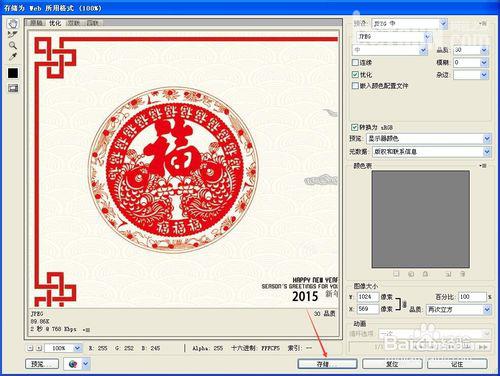
Task: Switch to the 优化 (Optimized) tab
Action: tap(55, 23)
